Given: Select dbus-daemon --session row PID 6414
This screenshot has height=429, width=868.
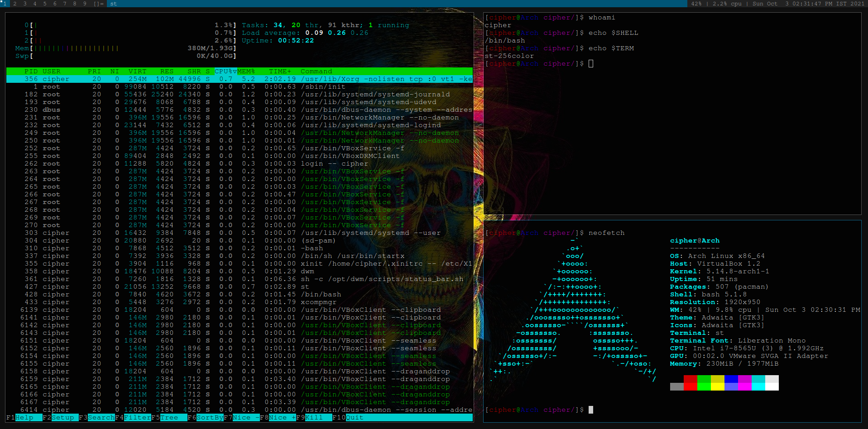Looking at the screenshot, I should (x=240, y=410).
